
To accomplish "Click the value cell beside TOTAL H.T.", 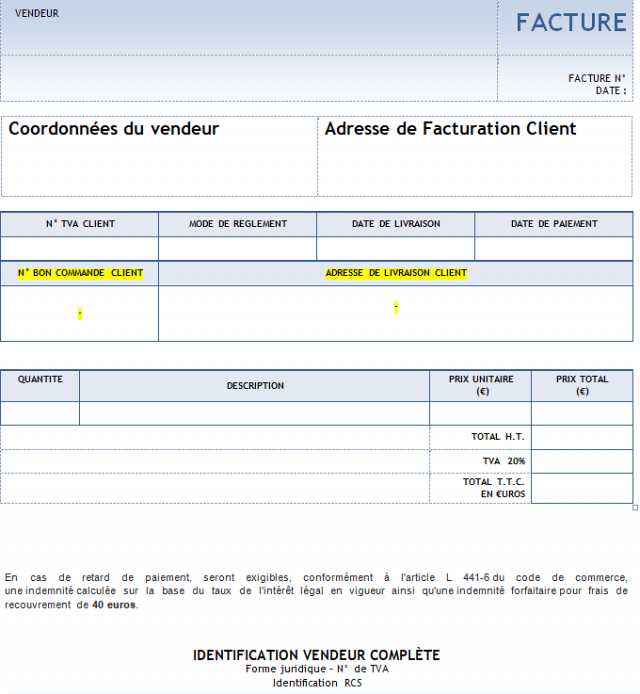I will point(581,437).
